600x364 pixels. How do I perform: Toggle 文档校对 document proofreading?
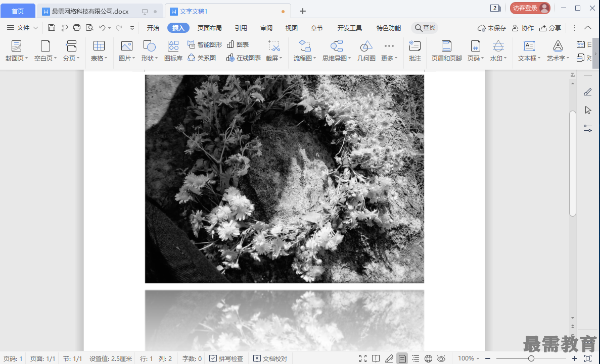point(270,358)
